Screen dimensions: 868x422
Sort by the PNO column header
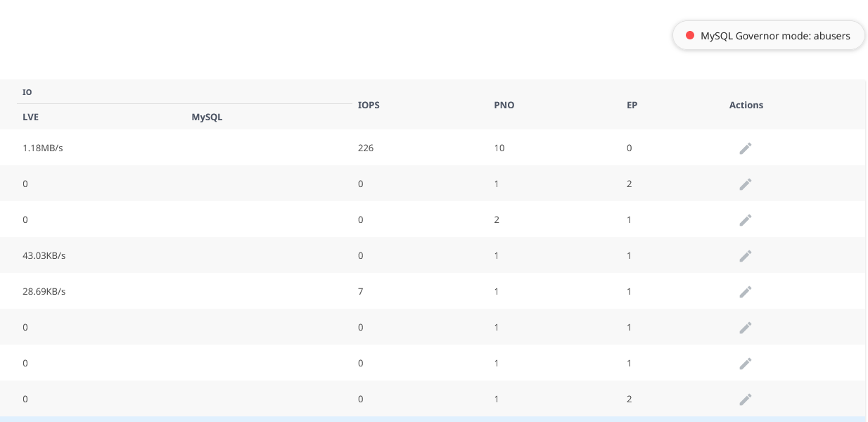pos(504,105)
